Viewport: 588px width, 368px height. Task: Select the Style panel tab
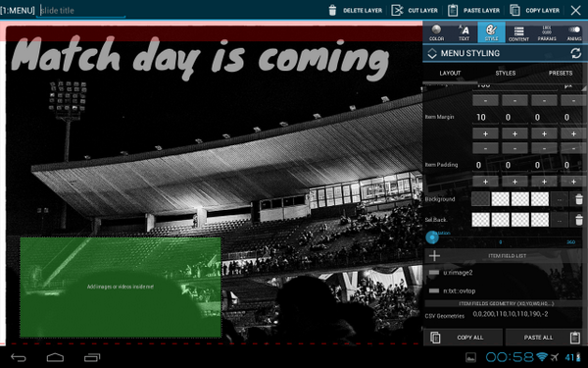pos(491,32)
